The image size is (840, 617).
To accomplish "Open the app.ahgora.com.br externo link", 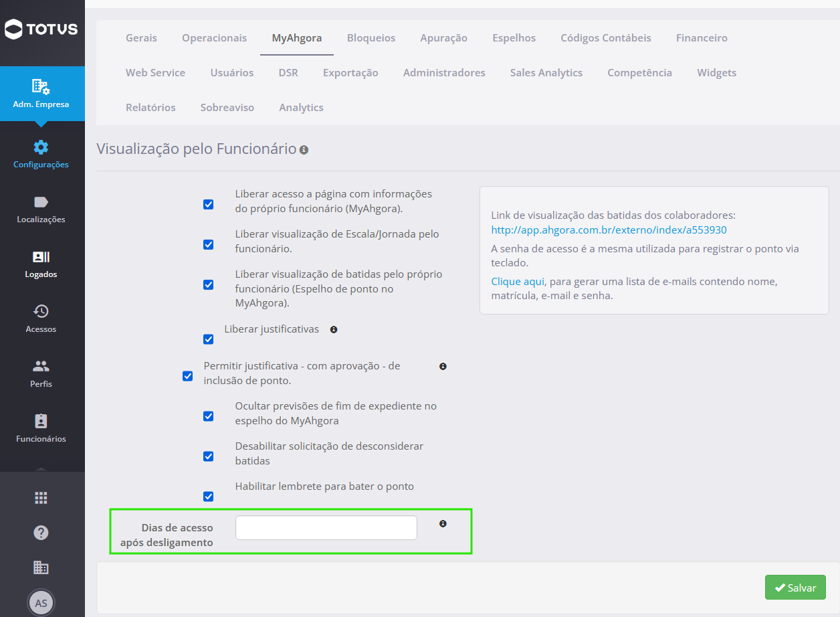I will coord(609,230).
